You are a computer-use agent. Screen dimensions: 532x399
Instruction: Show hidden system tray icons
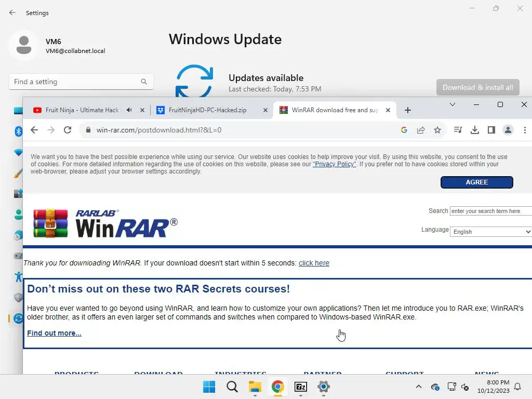point(419,387)
